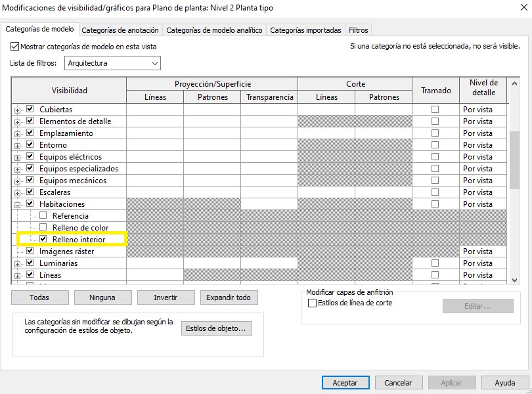Enable the Relleno de color checkbox
This screenshot has width=532, height=394.
(x=43, y=228)
